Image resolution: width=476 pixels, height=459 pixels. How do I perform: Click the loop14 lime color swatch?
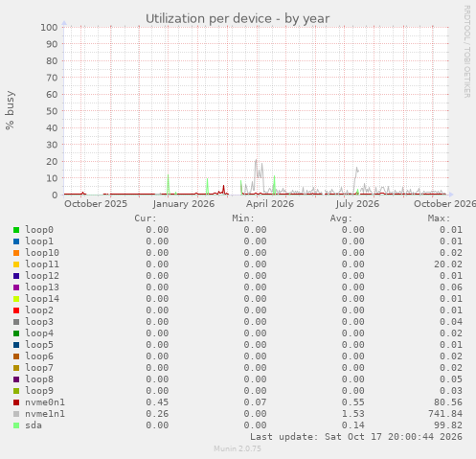point(16,299)
